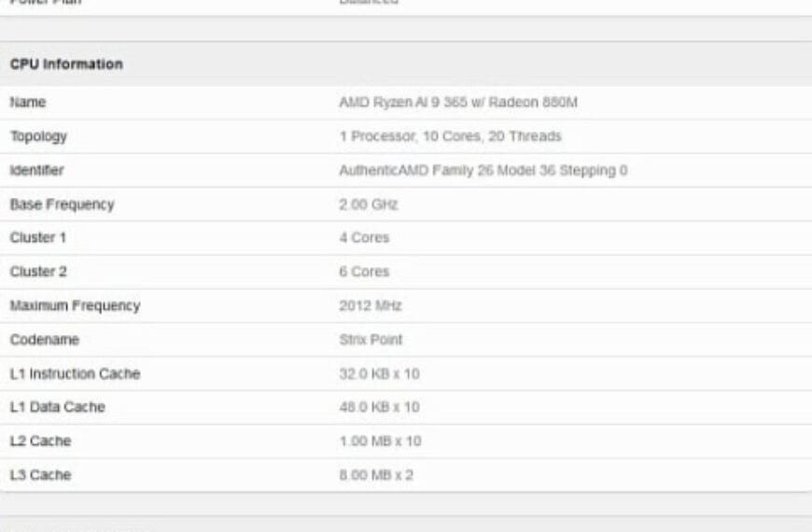This screenshot has width=812, height=532.
Task: Select the 6 Cores value
Action: [x=364, y=272]
